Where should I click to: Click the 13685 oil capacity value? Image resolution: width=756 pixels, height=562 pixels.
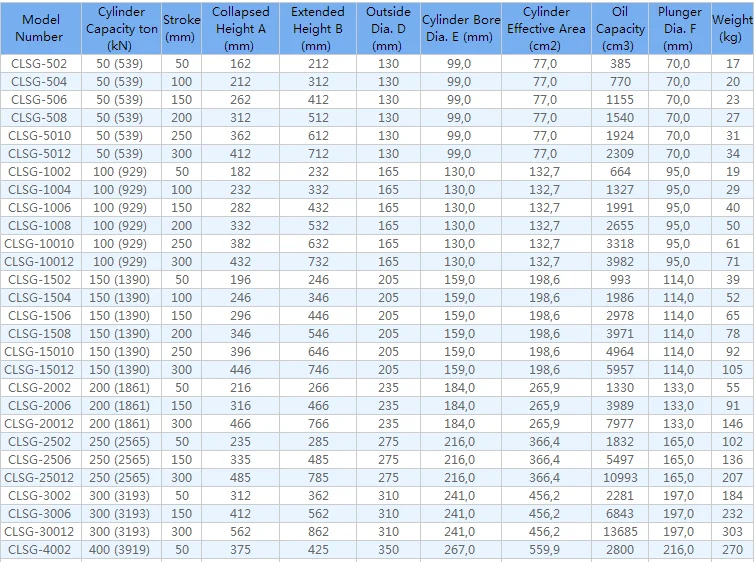(620, 532)
